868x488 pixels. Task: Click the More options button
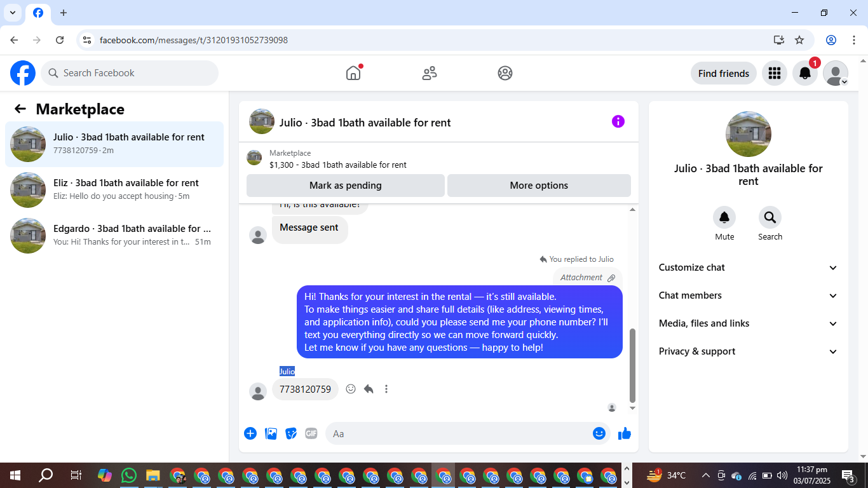(539, 186)
